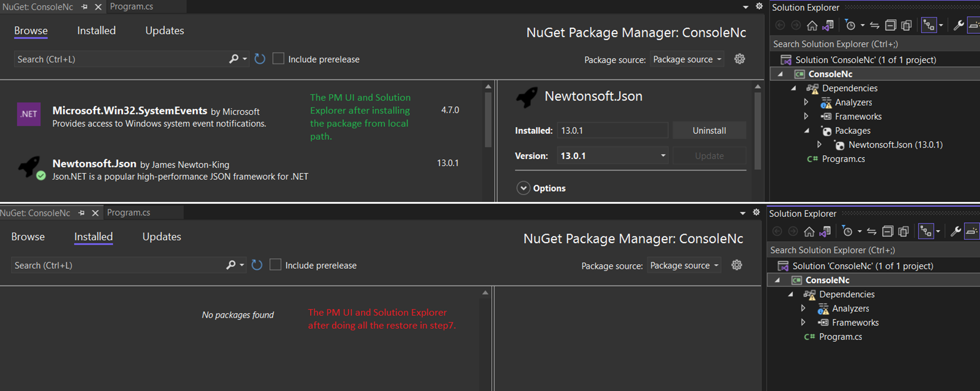Click package list scrollbar in upper NuGet window

(488, 120)
